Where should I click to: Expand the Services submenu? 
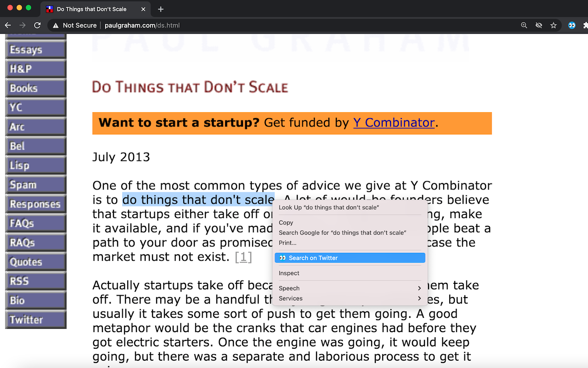pyautogui.click(x=350, y=299)
